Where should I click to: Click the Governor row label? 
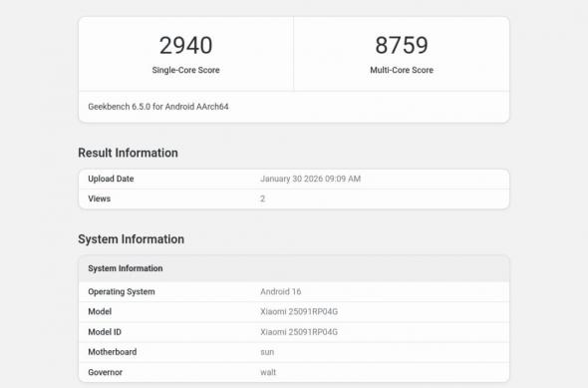click(x=106, y=372)
